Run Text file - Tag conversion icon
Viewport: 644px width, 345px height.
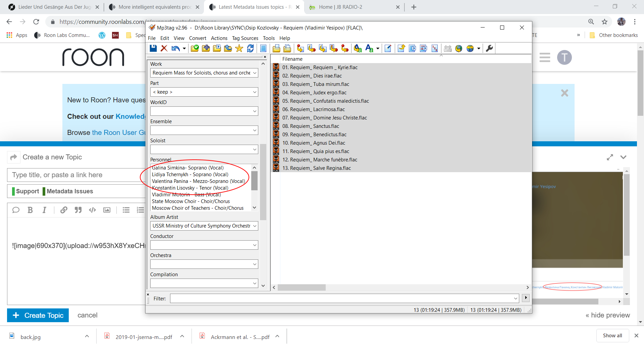coord(334,48)
